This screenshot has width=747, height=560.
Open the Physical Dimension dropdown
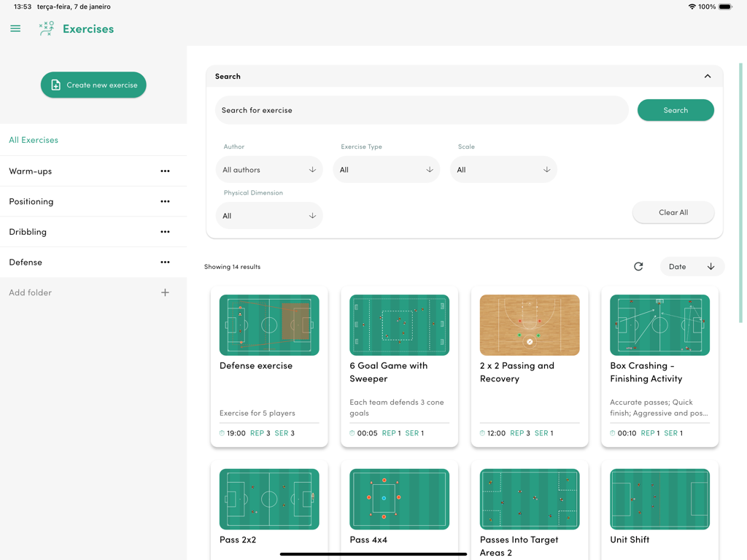coord(269,215)
